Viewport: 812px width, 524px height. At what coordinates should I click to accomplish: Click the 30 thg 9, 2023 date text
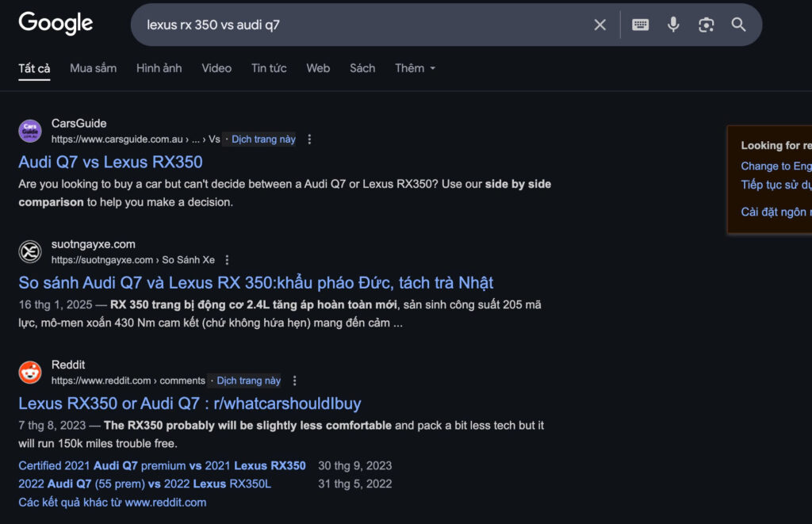(354, 465)
